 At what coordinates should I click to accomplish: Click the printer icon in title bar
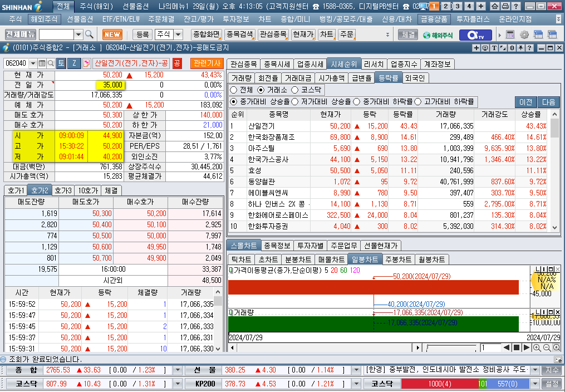click(x=505, y=6)
